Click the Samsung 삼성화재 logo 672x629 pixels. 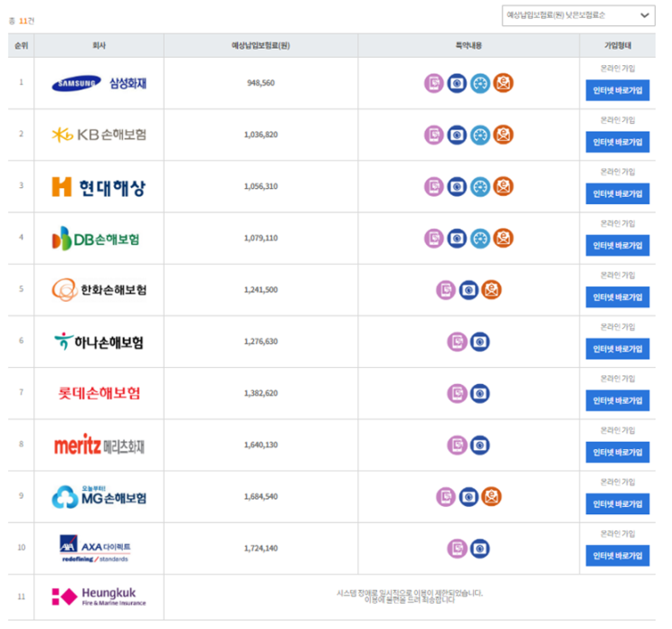point(99,83)
